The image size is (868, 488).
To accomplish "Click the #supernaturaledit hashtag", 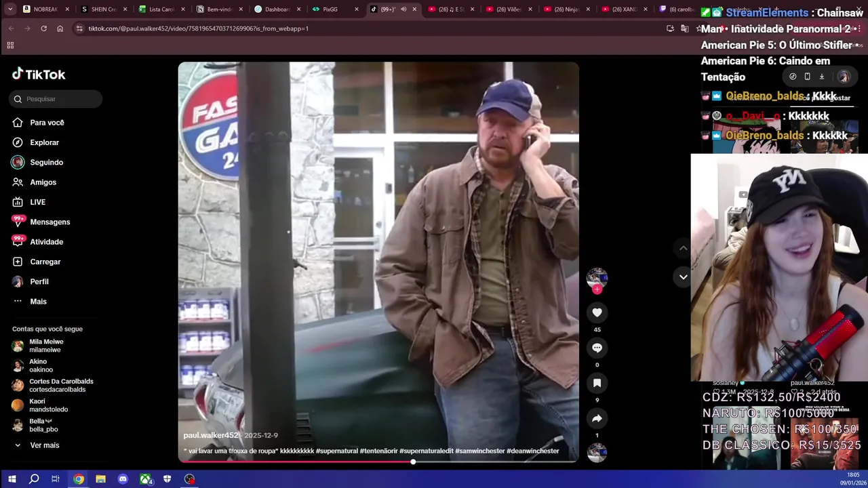I will [426, 451].
